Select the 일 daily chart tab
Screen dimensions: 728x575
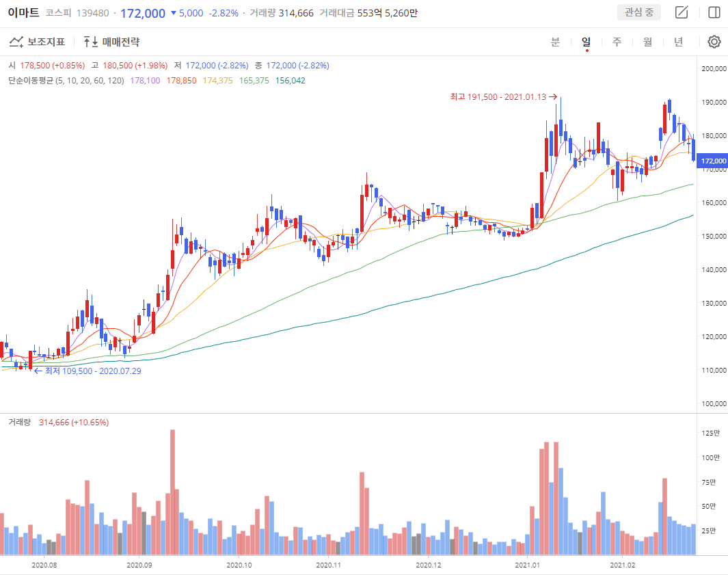coord(587,42)
